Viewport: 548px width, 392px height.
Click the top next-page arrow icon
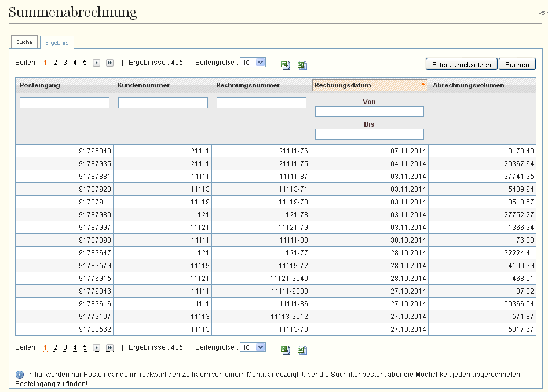click(x=97, y=63)
